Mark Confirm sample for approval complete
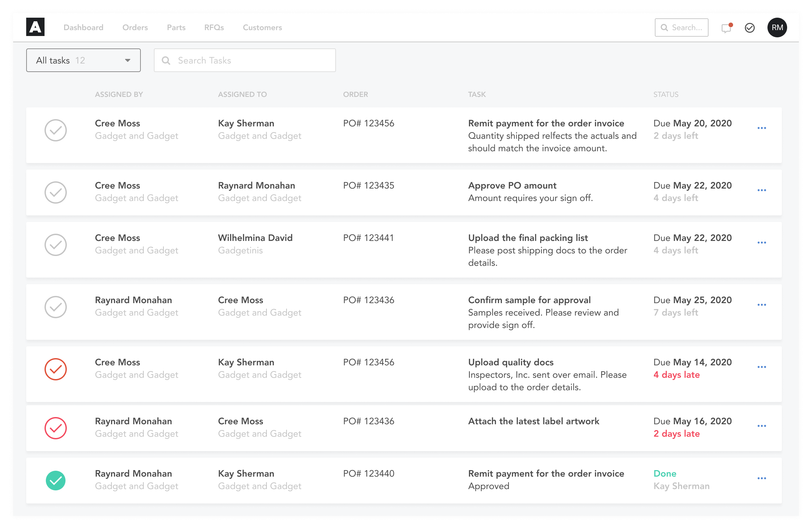 [56, 307]
